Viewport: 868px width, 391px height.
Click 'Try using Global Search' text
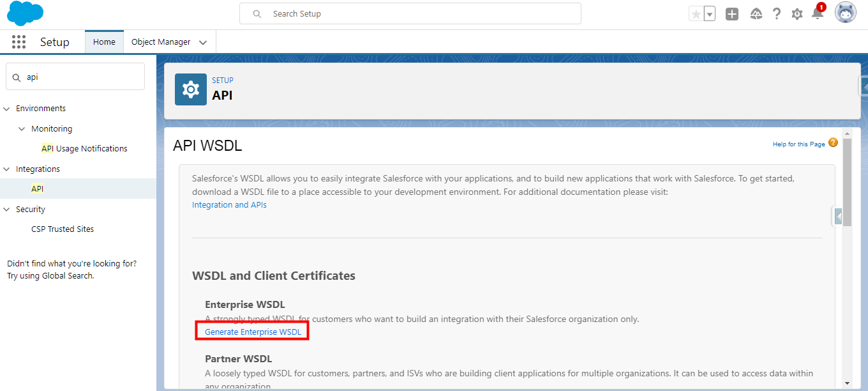coord(50,276)
